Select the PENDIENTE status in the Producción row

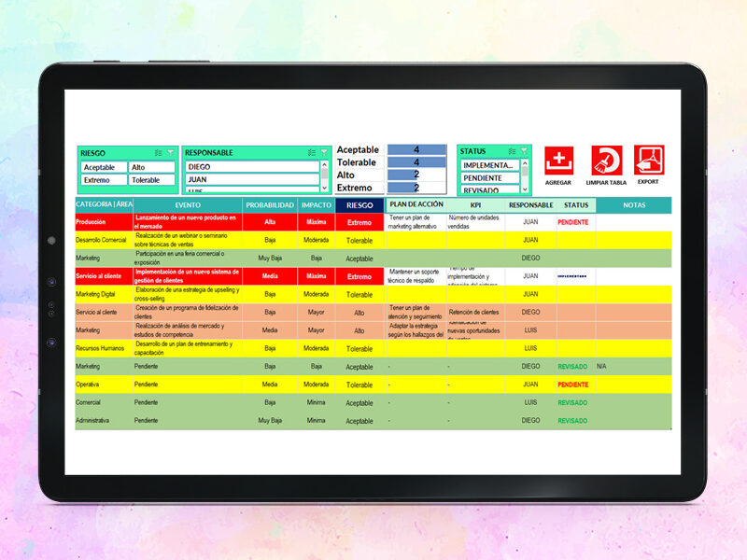[576, 222]
